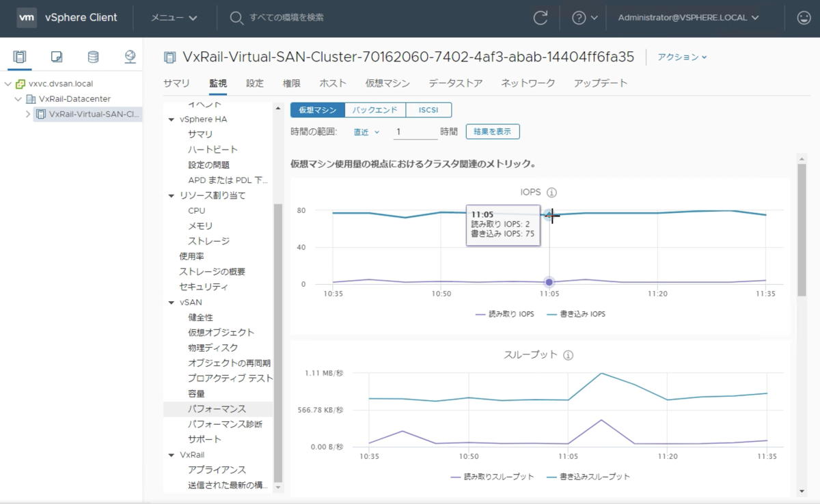Toggle 読み取り IOPS legend entry
Viewport: 820px width, 504px height.
pyautogui.click(x=504, y=314)
